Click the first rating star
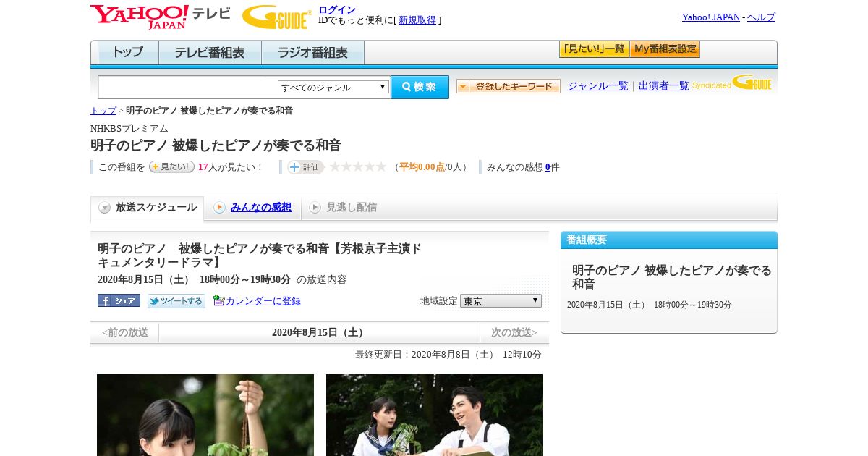 click(335, 166)
